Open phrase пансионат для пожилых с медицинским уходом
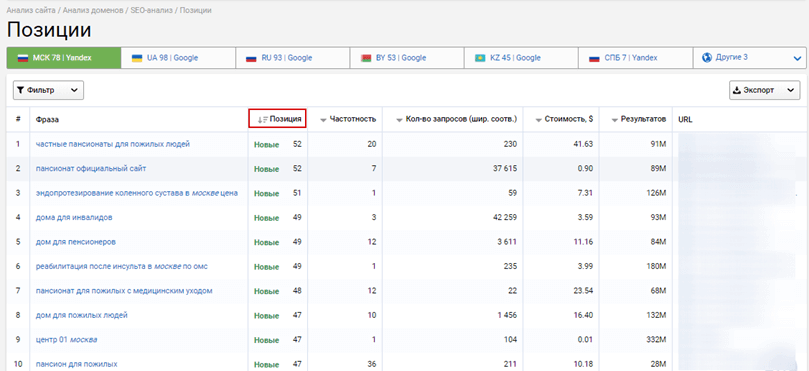The height and width of the screenshot is (371, 809). tap(124, 291)
